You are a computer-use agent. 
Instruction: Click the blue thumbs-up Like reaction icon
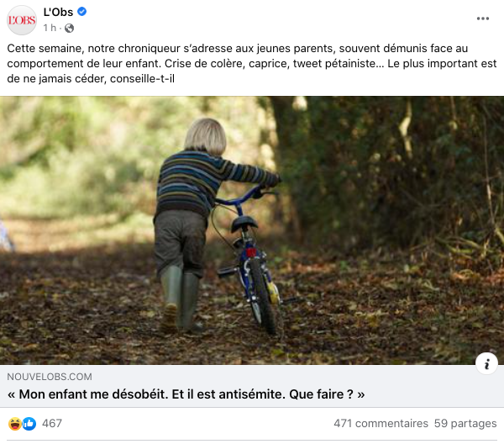pos(29,424)
